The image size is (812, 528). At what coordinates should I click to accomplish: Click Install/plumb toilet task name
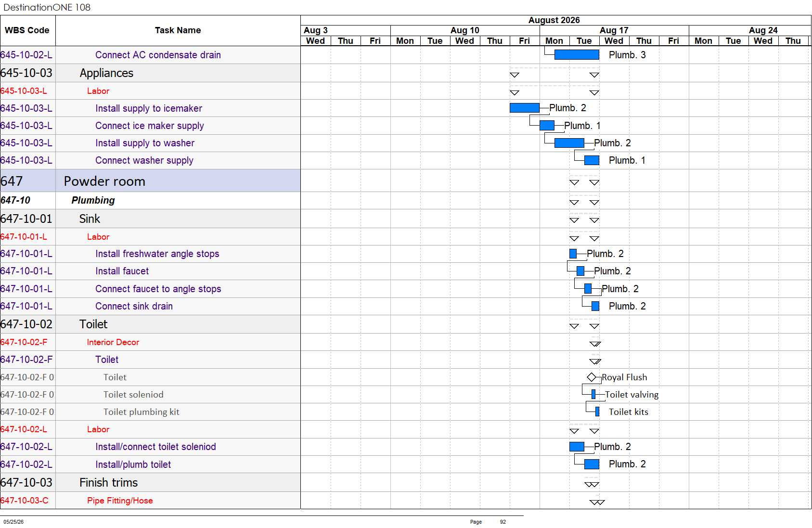coord(133,464)
